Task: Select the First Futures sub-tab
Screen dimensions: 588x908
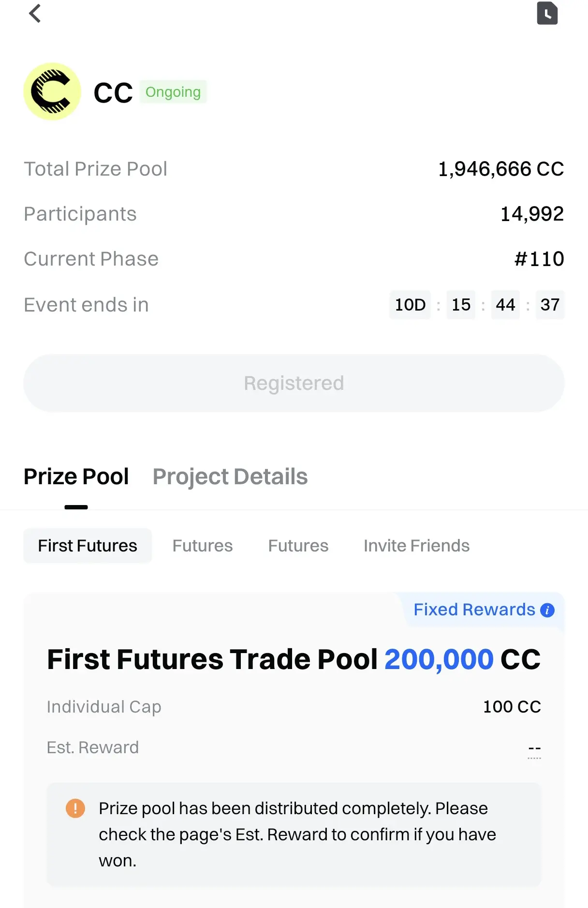Action: pyautogui.click(x=88, y=546)
